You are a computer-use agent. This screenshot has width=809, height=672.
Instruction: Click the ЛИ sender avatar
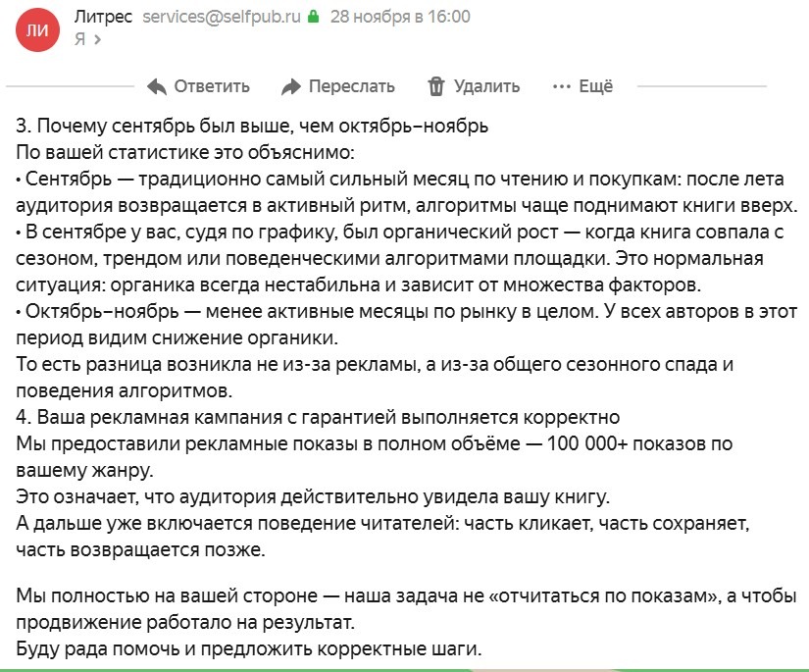point(36,29)
